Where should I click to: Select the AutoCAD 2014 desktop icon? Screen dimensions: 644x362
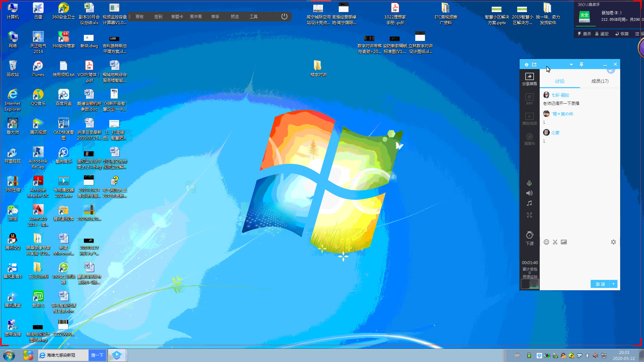(x=38, y=215)
